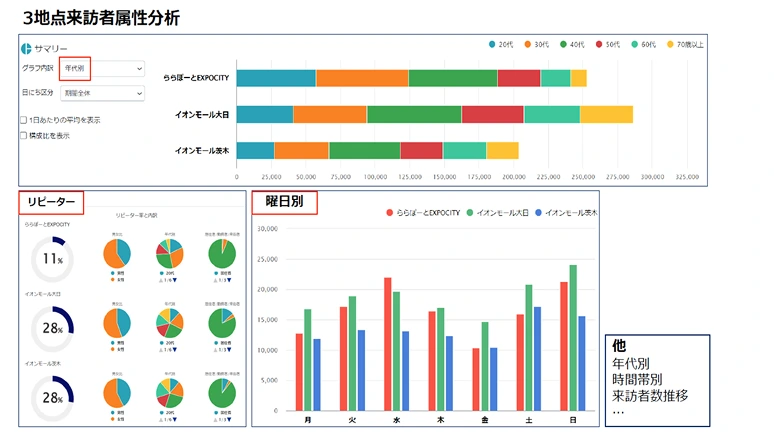
Task: Advance the 1/3 residence legend page in ららぽーとEXPOCITY row
Action: [x=229, y=280]
